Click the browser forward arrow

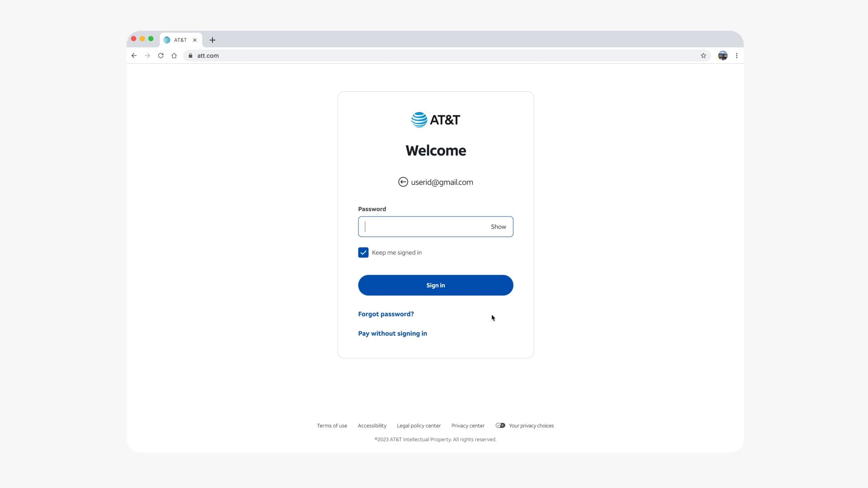147,56
